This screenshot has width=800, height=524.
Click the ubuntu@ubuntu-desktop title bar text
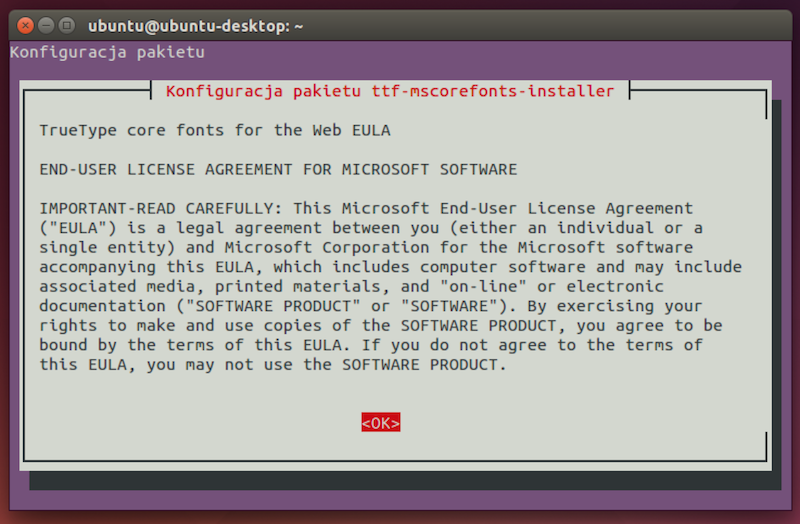coord(195,26)
